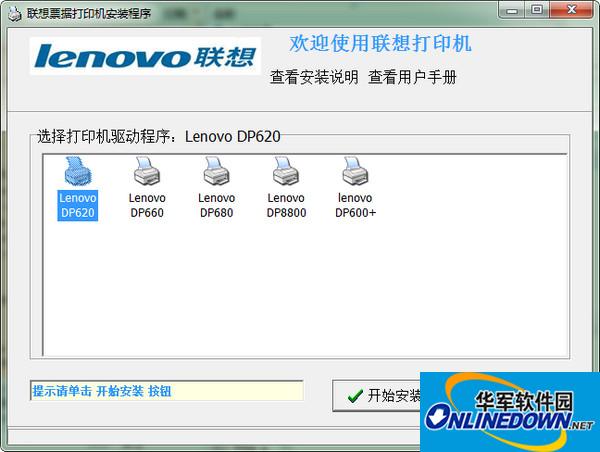Click the Lenovo DP620 label text

tap(78, 206)
